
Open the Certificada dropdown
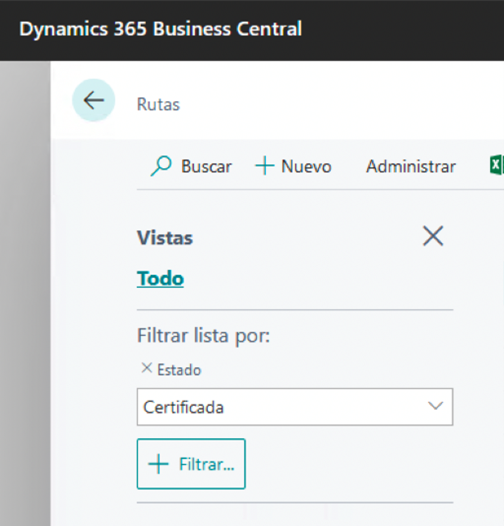pyautogui.click(x=295, y=407)
